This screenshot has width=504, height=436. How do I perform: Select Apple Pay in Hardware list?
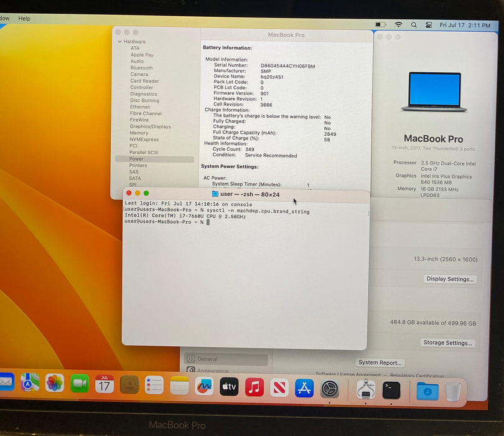(142, 55)
